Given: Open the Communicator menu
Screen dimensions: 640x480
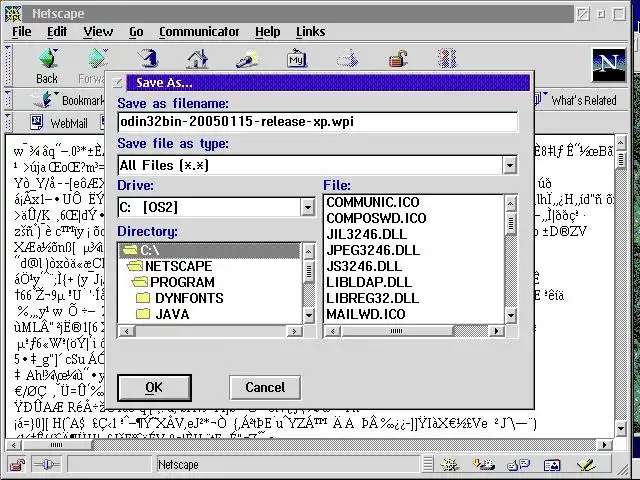Looking at the screenshot, I should pyautogui.click(x=199, y=31).
